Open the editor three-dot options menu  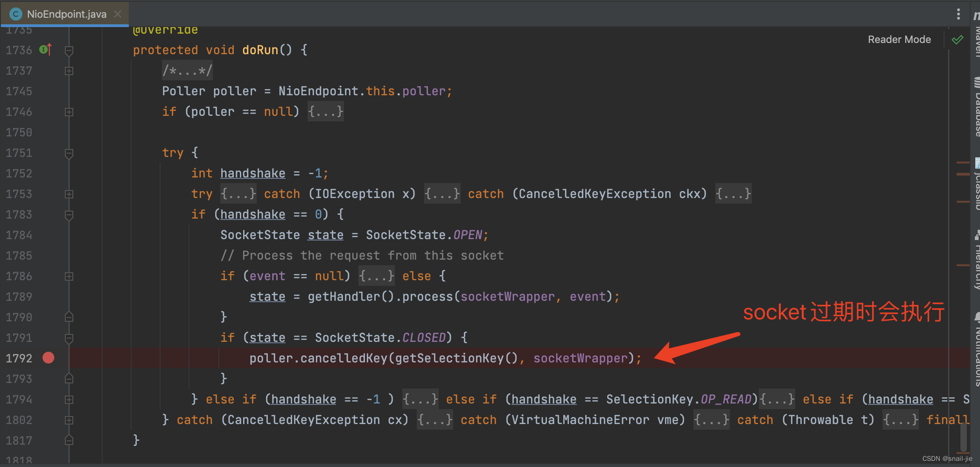click(959, 14)
